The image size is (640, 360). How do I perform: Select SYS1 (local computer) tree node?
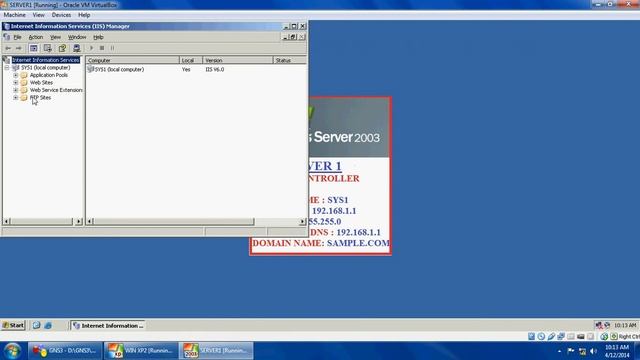[45, 68]
